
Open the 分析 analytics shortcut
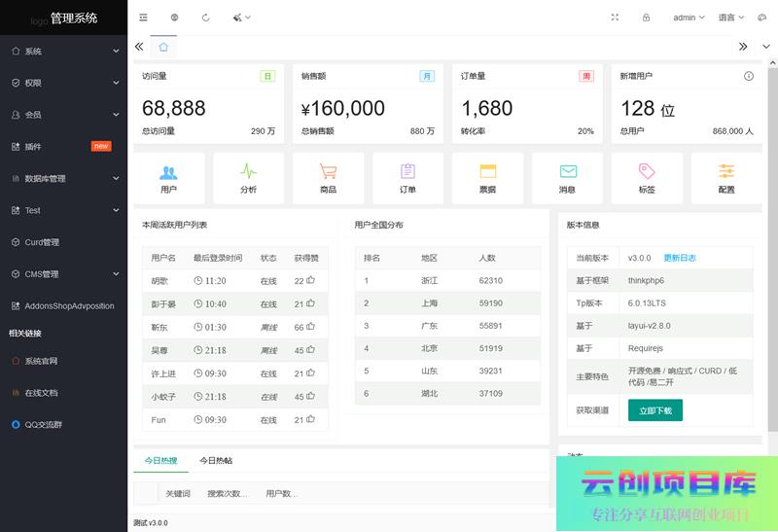(x=248, y=172)
